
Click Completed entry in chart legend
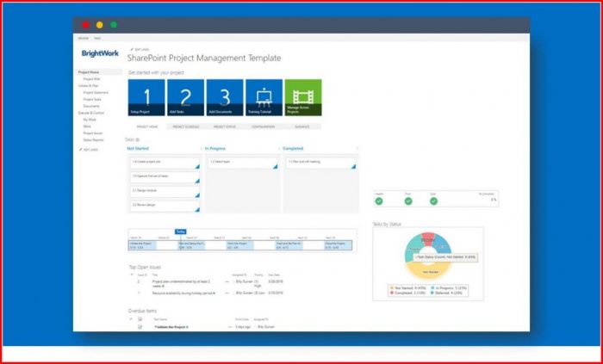pyautogui.click(x=407, y=293)
